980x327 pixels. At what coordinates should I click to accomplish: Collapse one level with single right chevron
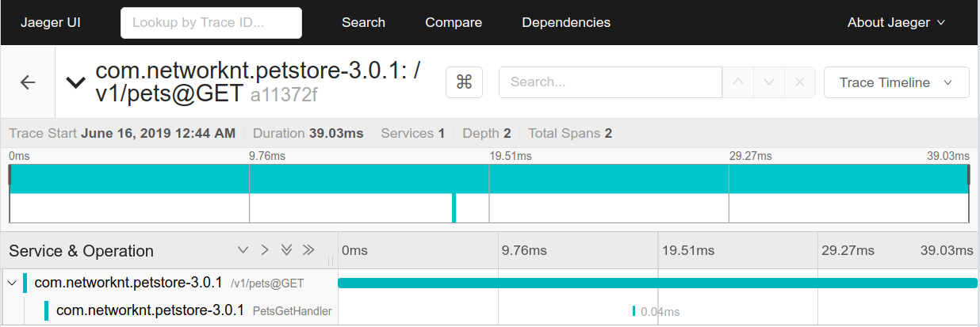[265, 250]
